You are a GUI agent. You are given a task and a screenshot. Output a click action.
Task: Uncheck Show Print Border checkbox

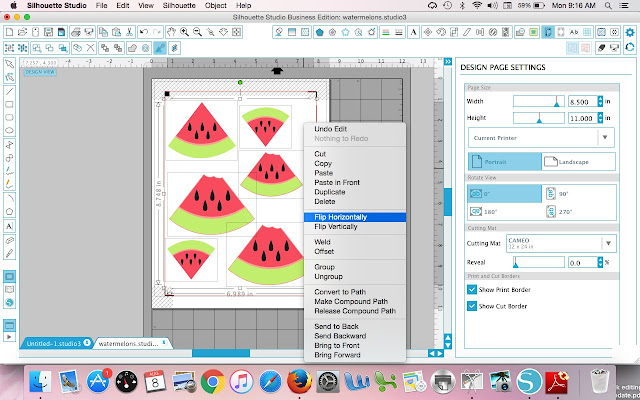[472, 289]
